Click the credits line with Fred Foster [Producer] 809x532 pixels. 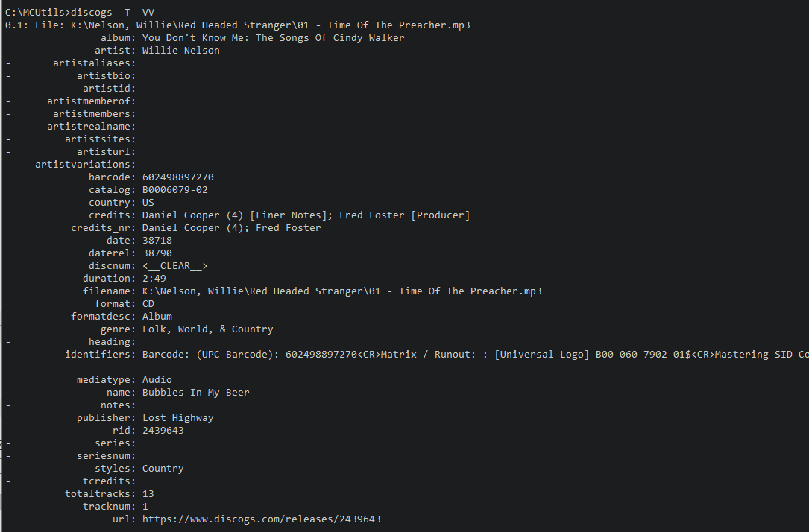tap(306, 215)
